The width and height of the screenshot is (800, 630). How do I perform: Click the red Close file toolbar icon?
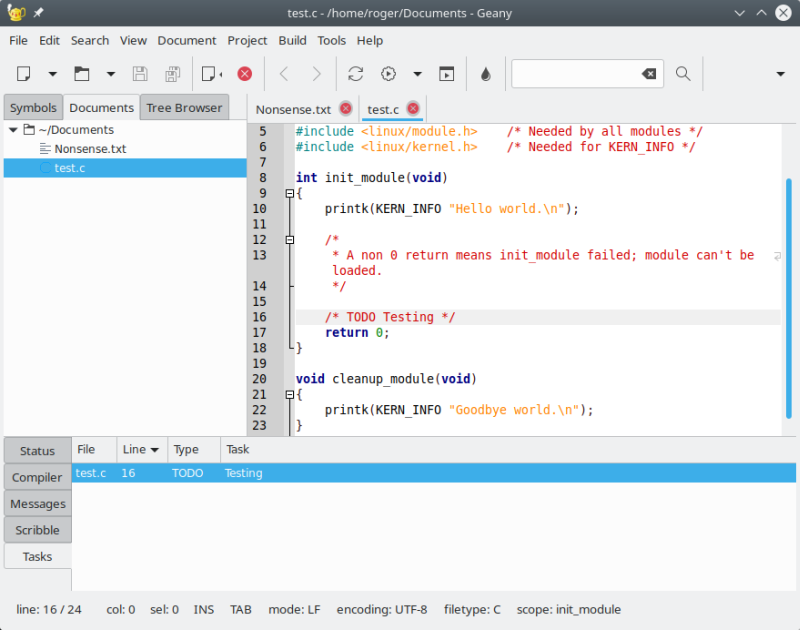pos(244,74)
